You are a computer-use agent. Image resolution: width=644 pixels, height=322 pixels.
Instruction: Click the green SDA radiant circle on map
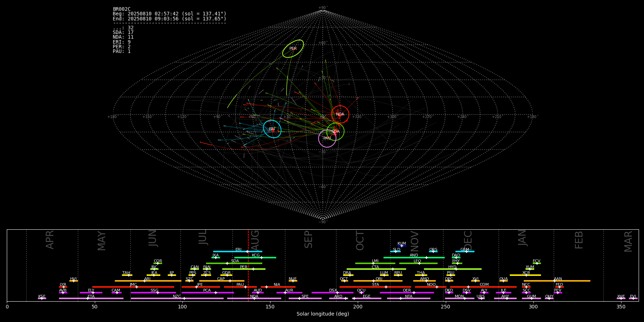point(335,132)
